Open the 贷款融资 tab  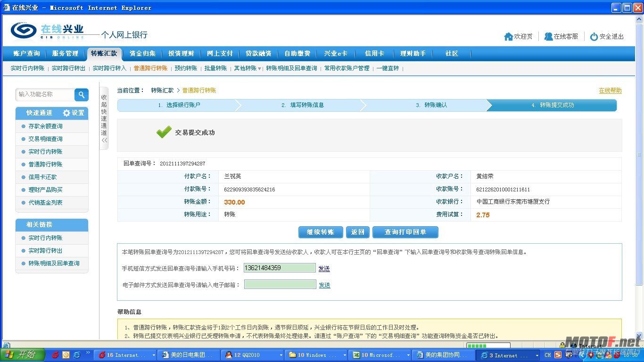tap(258, 53)
